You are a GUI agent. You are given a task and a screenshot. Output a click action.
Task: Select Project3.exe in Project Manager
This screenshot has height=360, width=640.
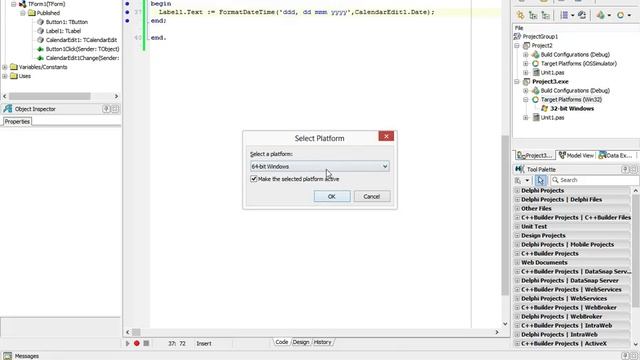click(550, 82)
